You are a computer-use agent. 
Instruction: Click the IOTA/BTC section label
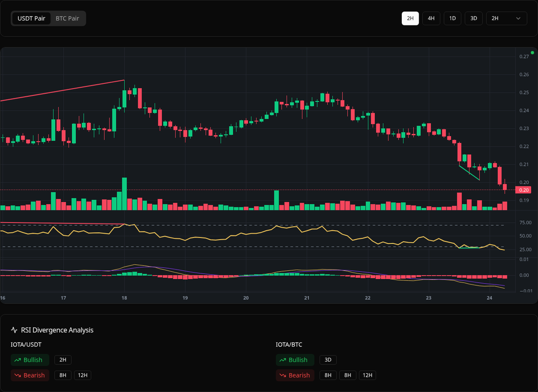click(289, 345)
